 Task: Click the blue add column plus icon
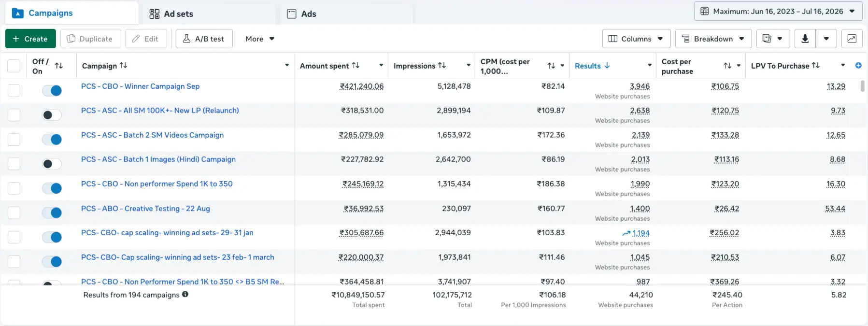tap(858, 66)
